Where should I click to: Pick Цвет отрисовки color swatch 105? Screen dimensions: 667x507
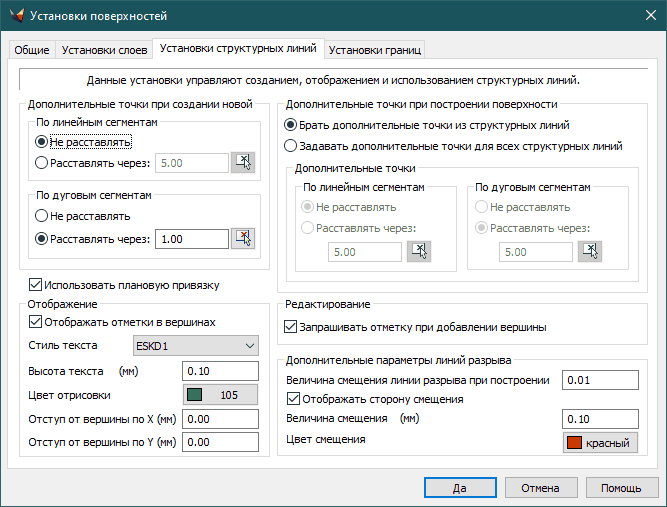220,395
